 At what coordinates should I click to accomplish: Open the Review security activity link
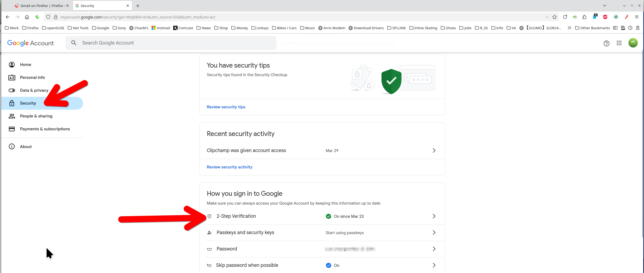coord(229,167)
